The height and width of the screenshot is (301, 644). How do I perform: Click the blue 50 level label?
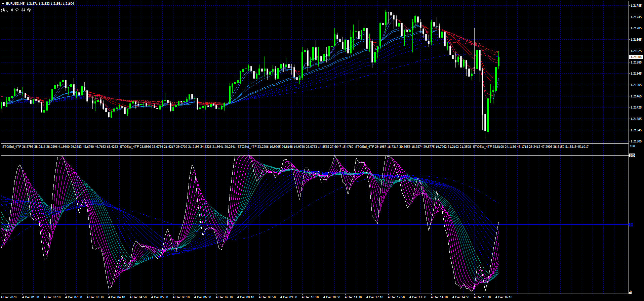631,224
